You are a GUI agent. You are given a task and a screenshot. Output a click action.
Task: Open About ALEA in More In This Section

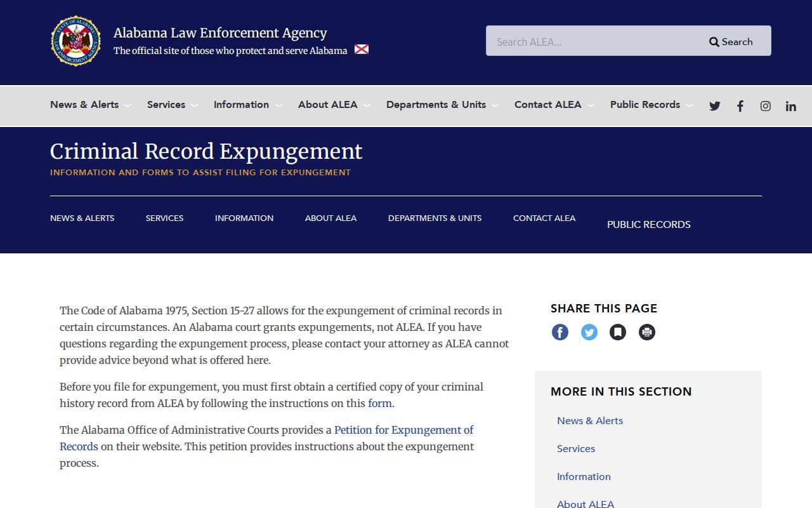coord(586,504)
